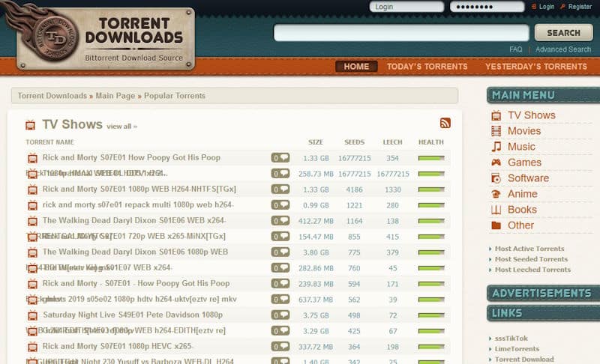Open The Walking Dead Daryl Dixon S01E06 WEB x264
The height and width of the screenshot is (364, 600).
point(134,220)
